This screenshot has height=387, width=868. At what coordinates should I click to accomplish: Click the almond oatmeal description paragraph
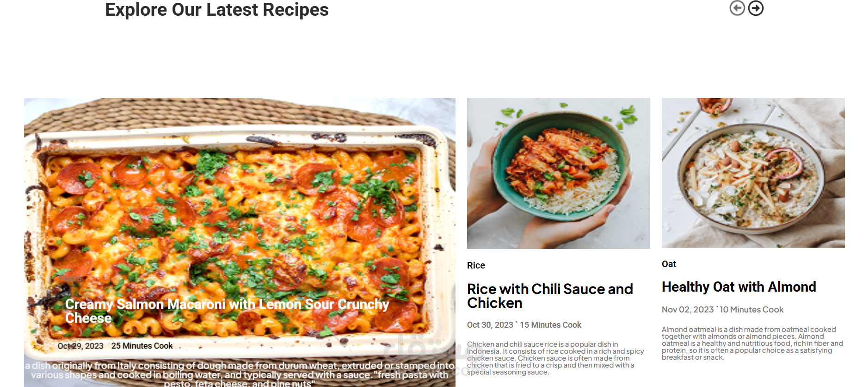click(x=752, y=343)
